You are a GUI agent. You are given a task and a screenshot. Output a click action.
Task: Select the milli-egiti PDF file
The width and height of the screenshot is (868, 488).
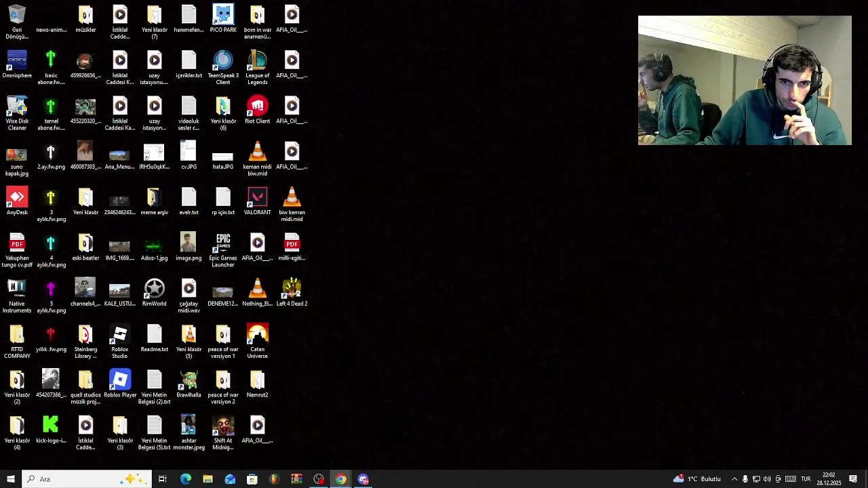tap(292, 247)
